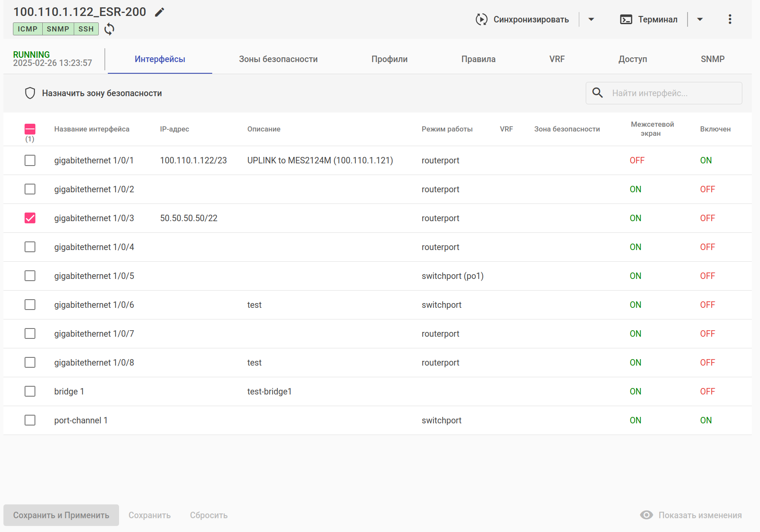
Task: Click the eye icon for Показать изменения
Action: pos(646,515)
